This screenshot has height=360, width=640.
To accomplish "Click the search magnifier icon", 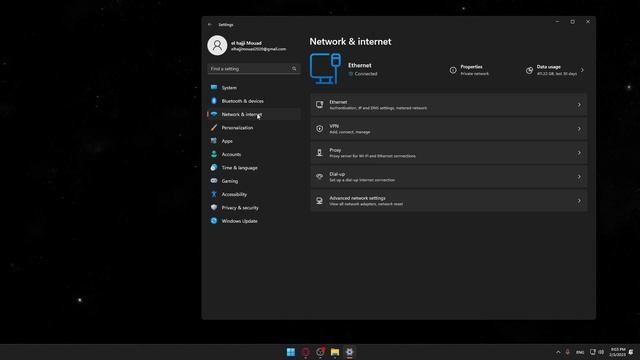I will coord(294,69).
